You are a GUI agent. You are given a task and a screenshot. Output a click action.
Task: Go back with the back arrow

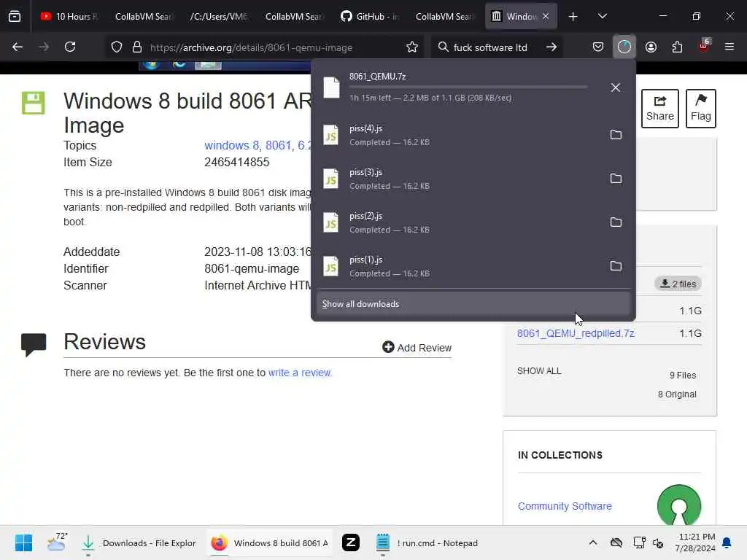click(x=18, y=47)
